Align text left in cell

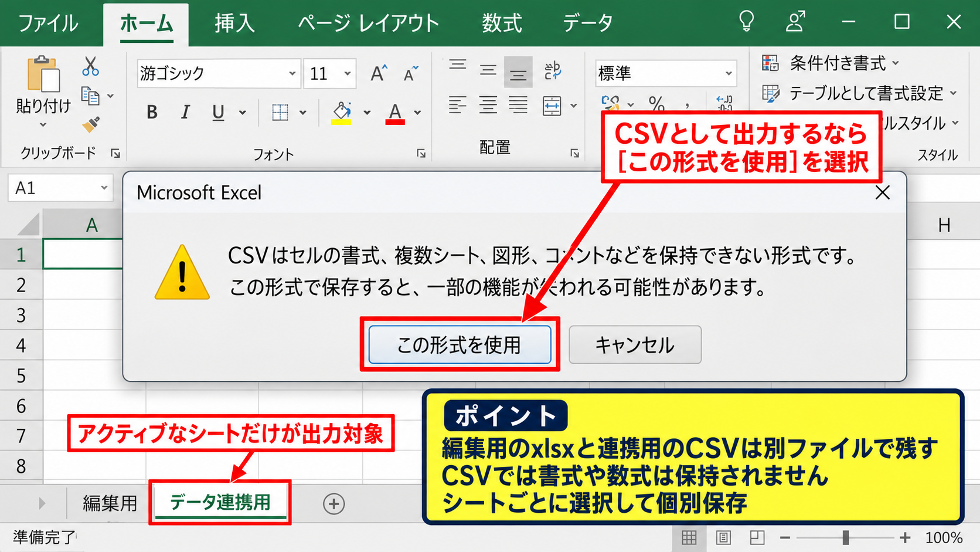click(458, 105)
